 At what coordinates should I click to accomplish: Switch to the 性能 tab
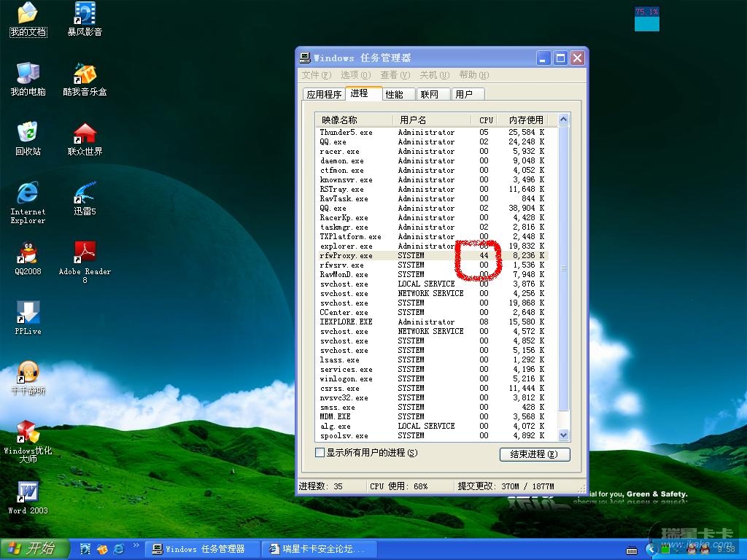click(395, 94)
